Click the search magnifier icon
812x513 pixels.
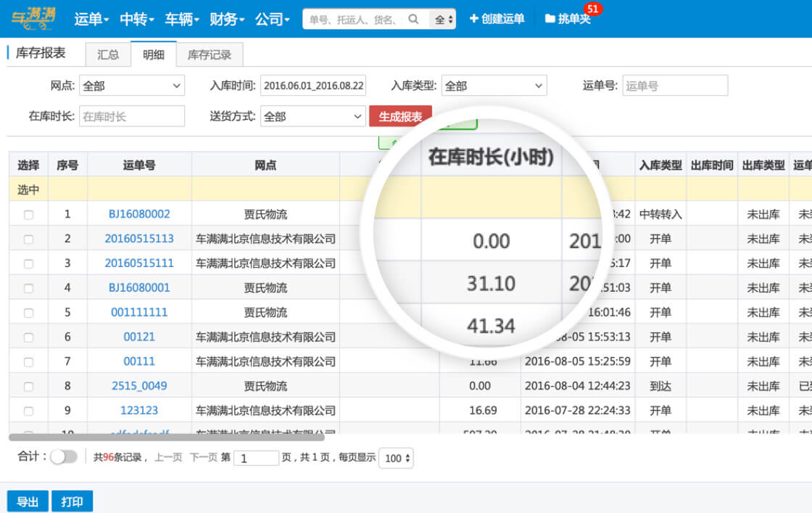(413, 19)
